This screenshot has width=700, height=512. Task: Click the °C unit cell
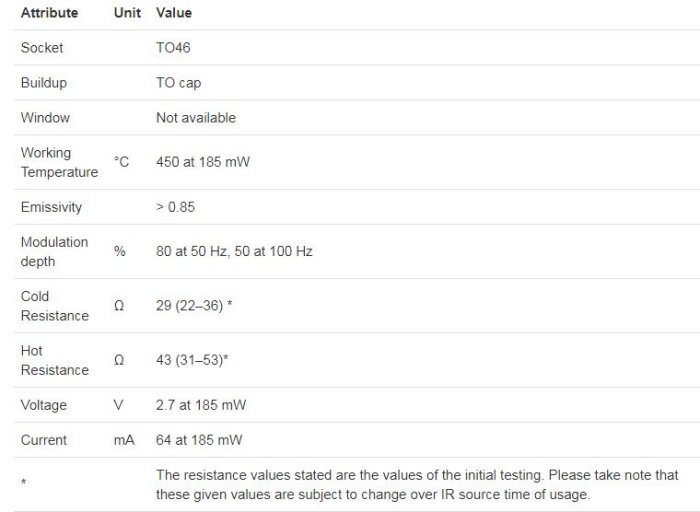(121, 162)
